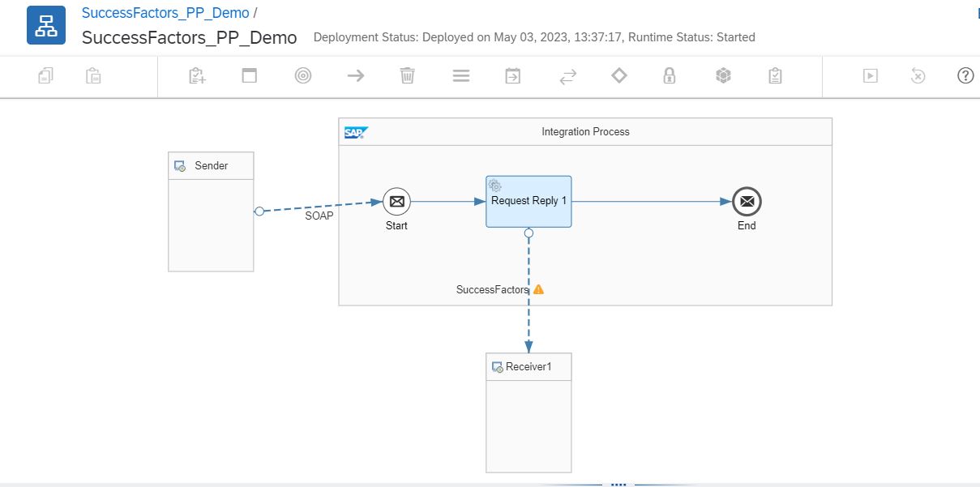Click the clear simulation icon
Image resolution: width=980 pixels, height=487 pixels.
point(918,76)
